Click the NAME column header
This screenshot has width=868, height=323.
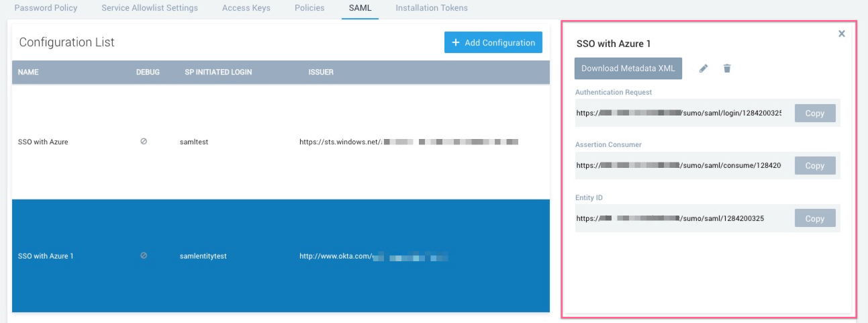(x=28, y=73)
